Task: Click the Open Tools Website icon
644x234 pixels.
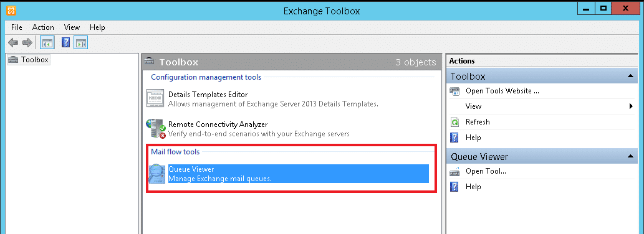Action: (x=454, y=91)
